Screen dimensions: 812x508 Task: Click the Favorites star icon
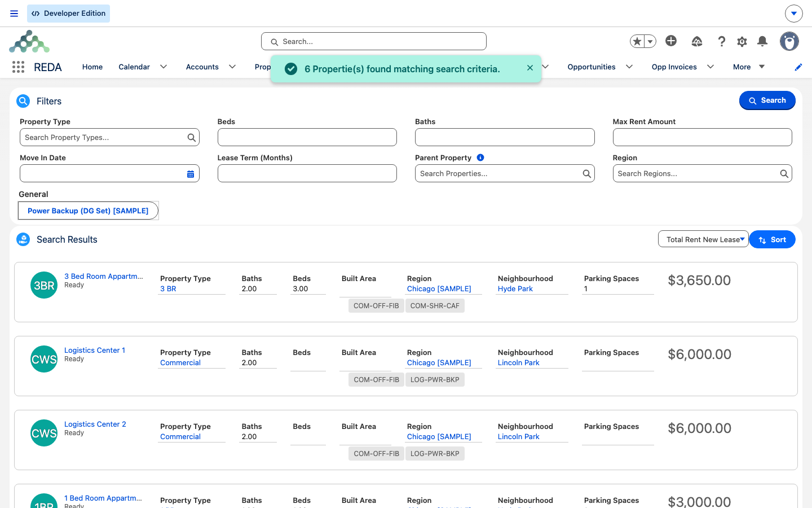[637, 41]
